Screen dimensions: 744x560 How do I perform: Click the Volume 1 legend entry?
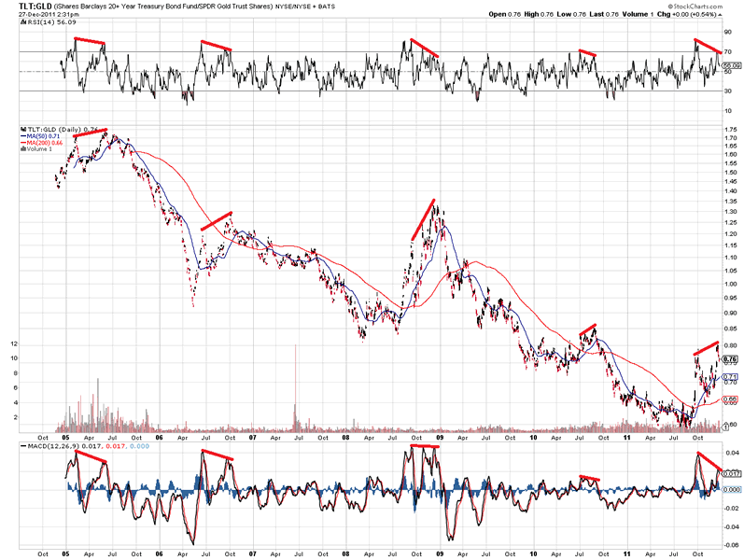coord(39,149)
